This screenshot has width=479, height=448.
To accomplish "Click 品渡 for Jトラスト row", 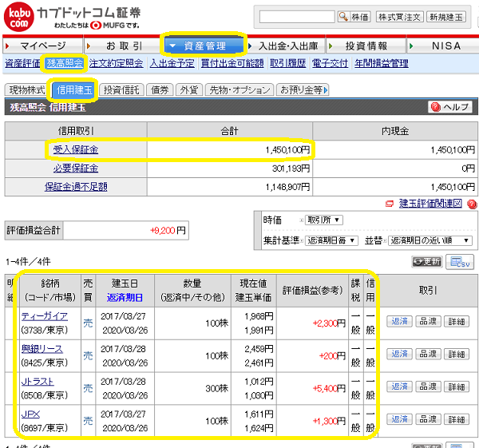I will 428,387.
